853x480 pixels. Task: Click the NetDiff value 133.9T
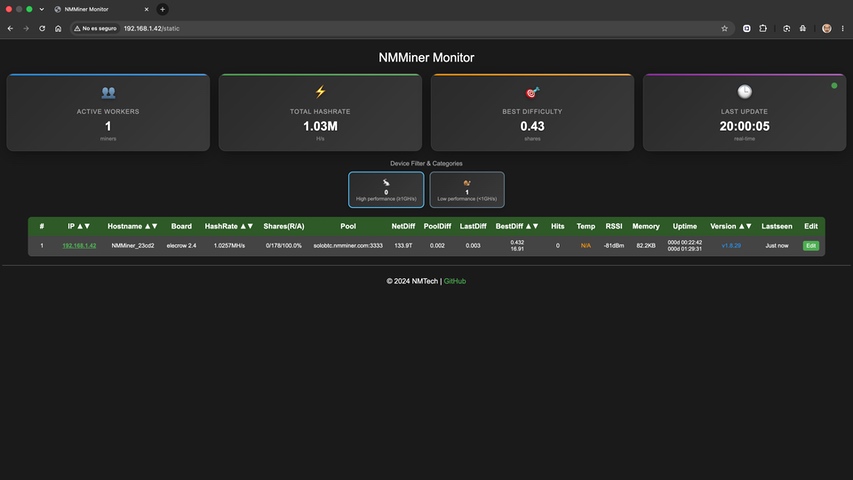tap(403, 245)
